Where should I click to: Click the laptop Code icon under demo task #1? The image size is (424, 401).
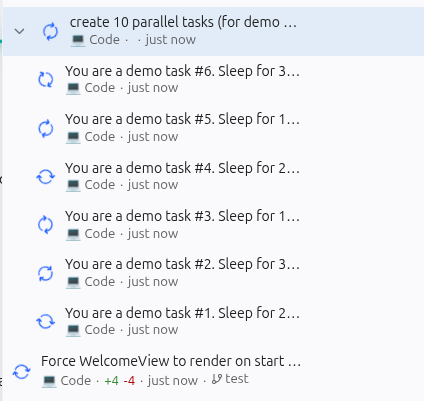point(73,330)
